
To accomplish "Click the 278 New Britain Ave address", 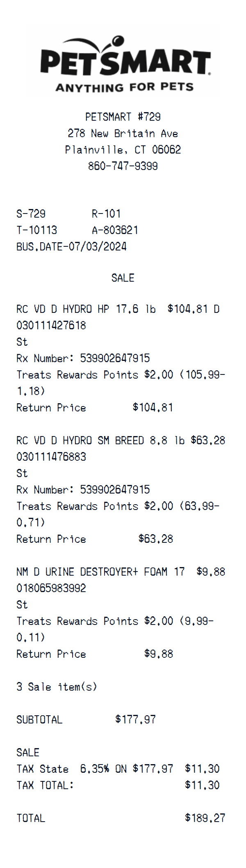I will pos(123,133).
